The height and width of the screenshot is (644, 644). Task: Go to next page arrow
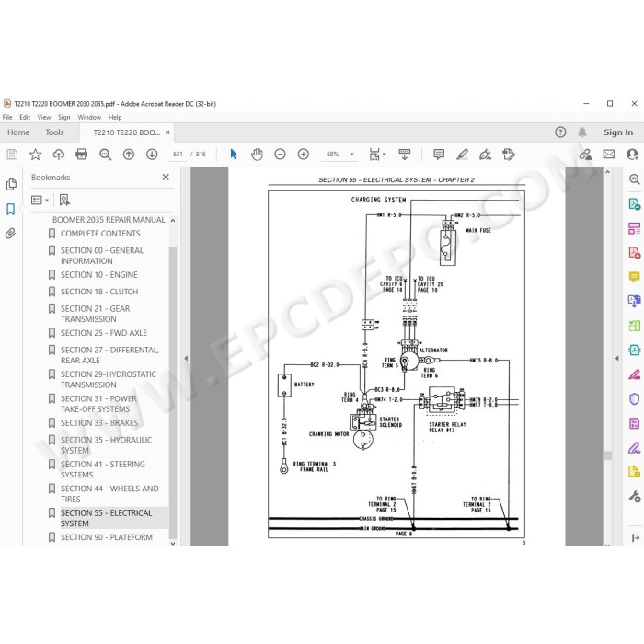coord(152,155)
